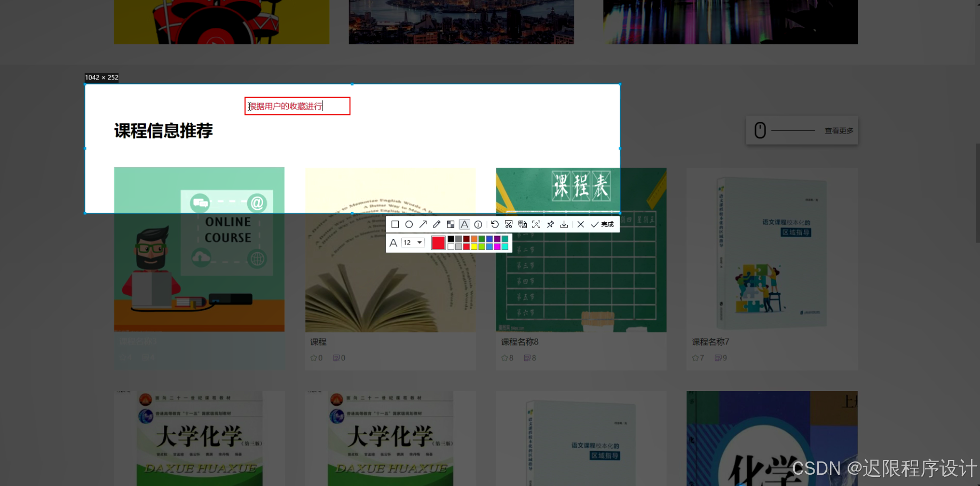The height and width of the screenshot is (486, 980).
Task: Pick the dark red color swatch
Action: click(467, 239)
